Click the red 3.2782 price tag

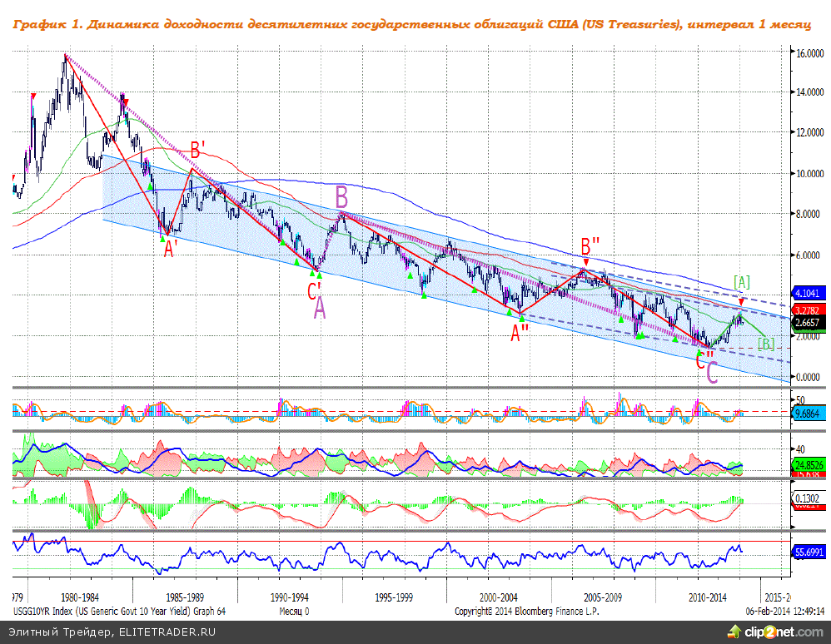[x=809, y=310]
